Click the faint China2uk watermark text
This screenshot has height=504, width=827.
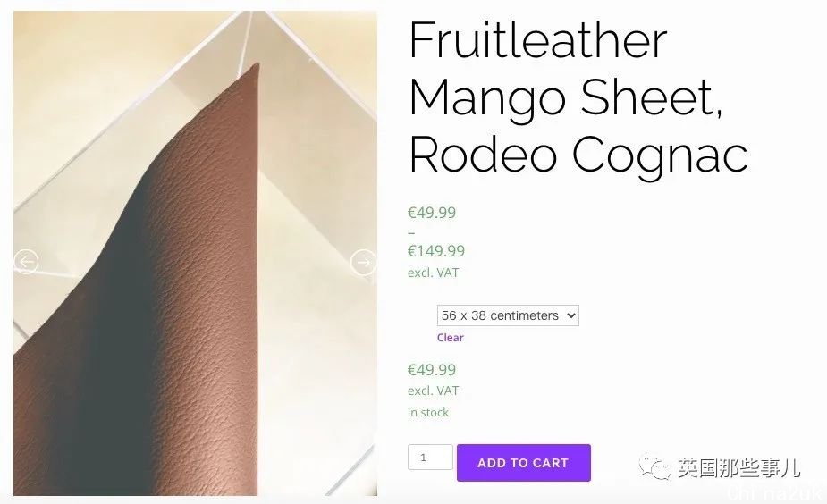pos(773,493)
